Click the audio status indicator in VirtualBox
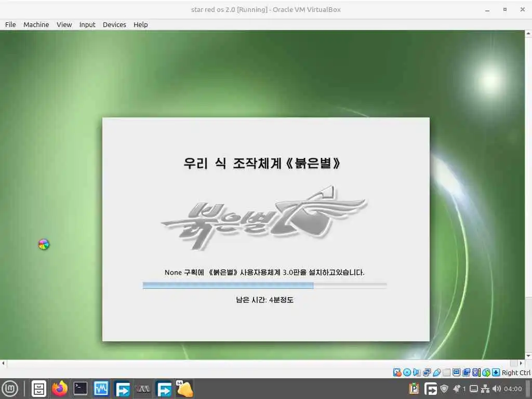This screenshot has height=399, width=532. click(417, 373)
